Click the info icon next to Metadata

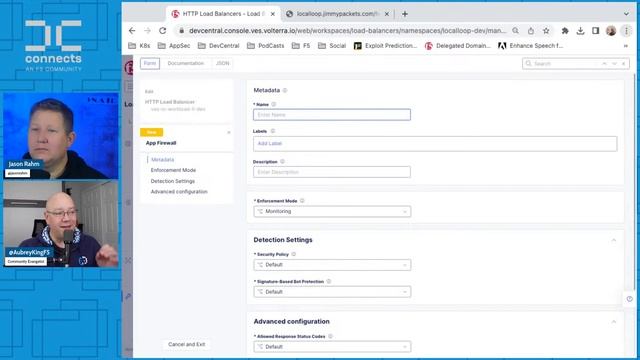[285, 90]
